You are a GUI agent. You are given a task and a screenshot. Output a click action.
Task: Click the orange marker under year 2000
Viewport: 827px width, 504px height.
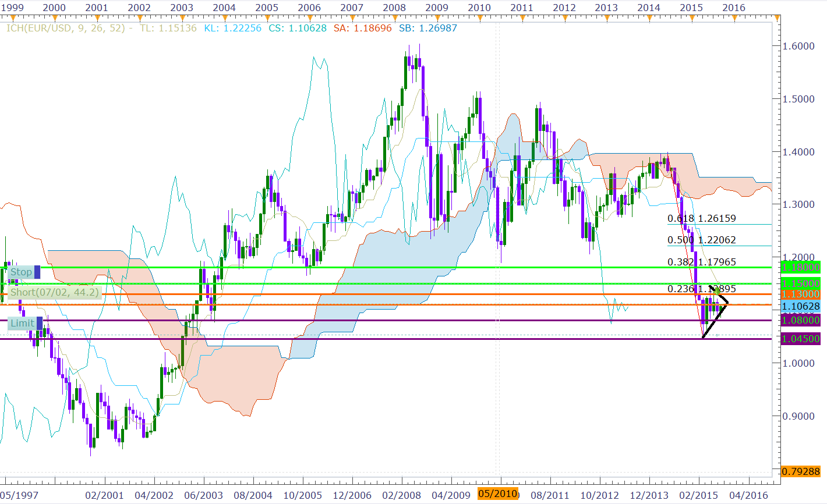pos(55,19)
